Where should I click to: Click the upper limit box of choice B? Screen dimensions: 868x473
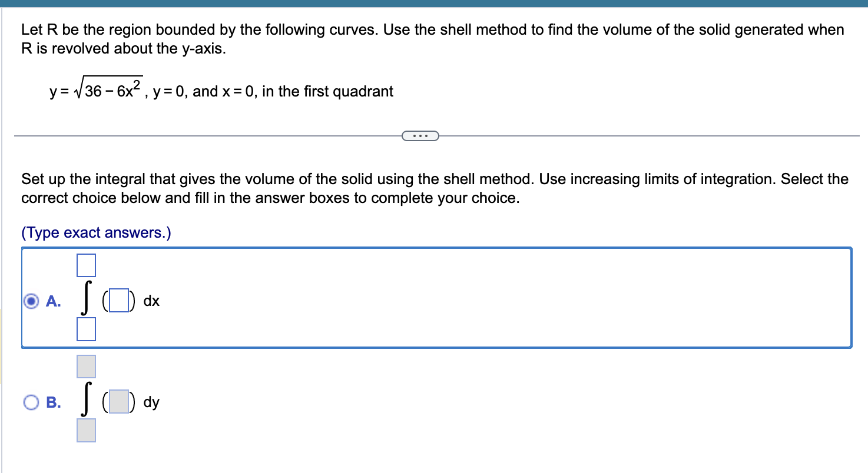[x=86, y=366]
